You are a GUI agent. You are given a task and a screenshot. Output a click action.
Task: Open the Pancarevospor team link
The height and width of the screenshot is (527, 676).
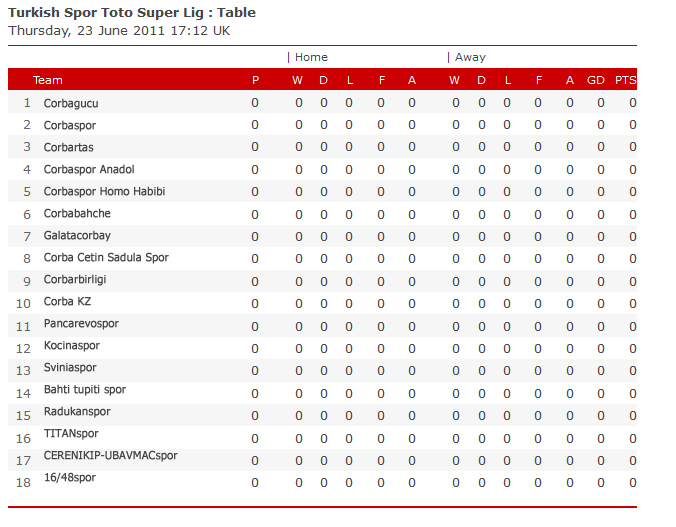[x=81, y=324]
